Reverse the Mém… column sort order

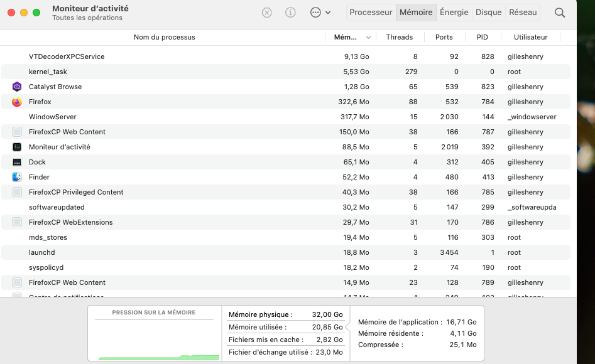point(351,37)
